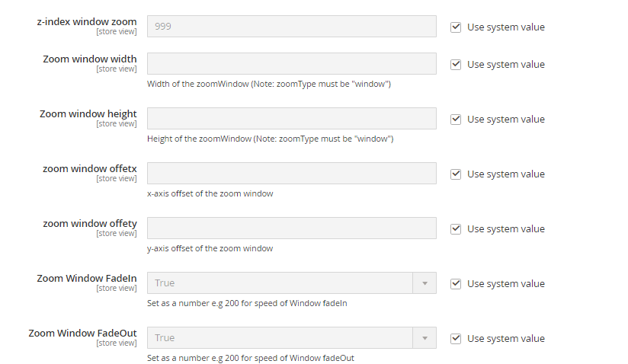Disable system value for Zoom Window FadeOut
The width and height of the screenshot is (628, 364).
tap(456, 339)
